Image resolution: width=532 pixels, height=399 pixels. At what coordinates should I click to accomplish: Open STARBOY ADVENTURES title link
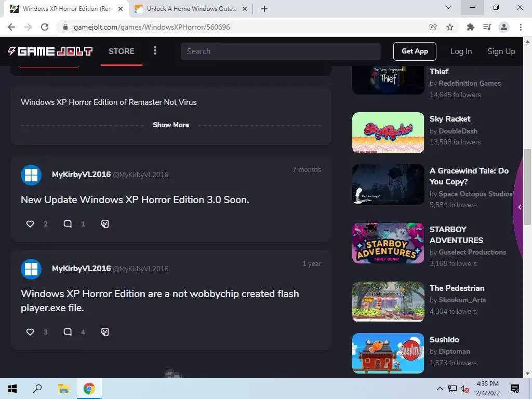tap(456, 235)
